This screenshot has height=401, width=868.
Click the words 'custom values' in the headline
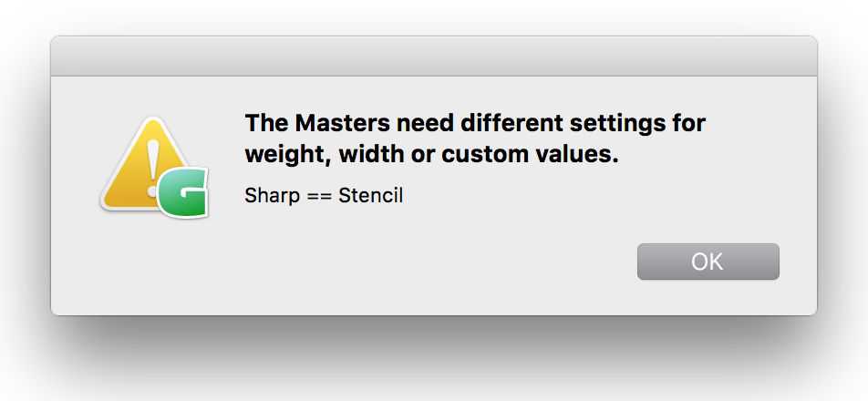(x=530, y=155)
